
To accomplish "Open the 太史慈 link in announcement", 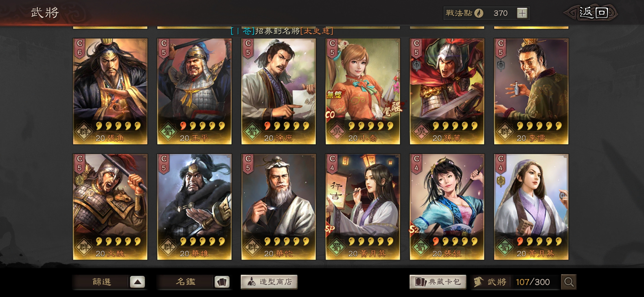I will pos(317,31).
